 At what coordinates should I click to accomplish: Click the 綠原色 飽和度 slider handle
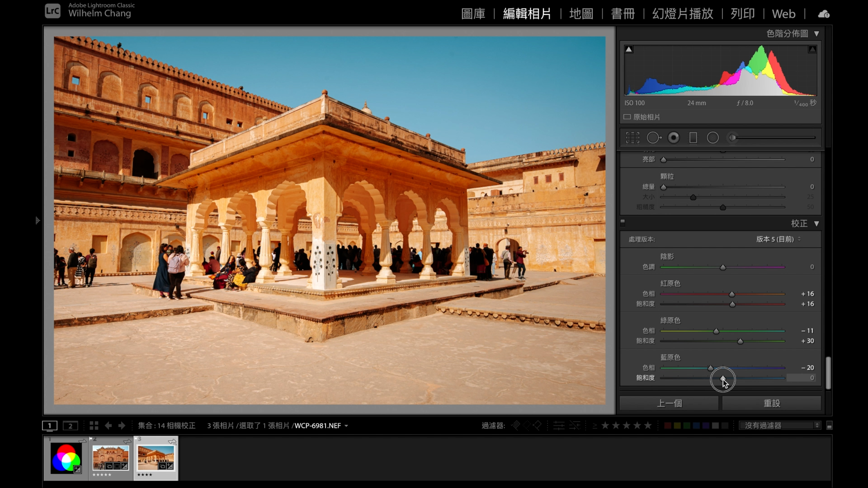(740, 342)
